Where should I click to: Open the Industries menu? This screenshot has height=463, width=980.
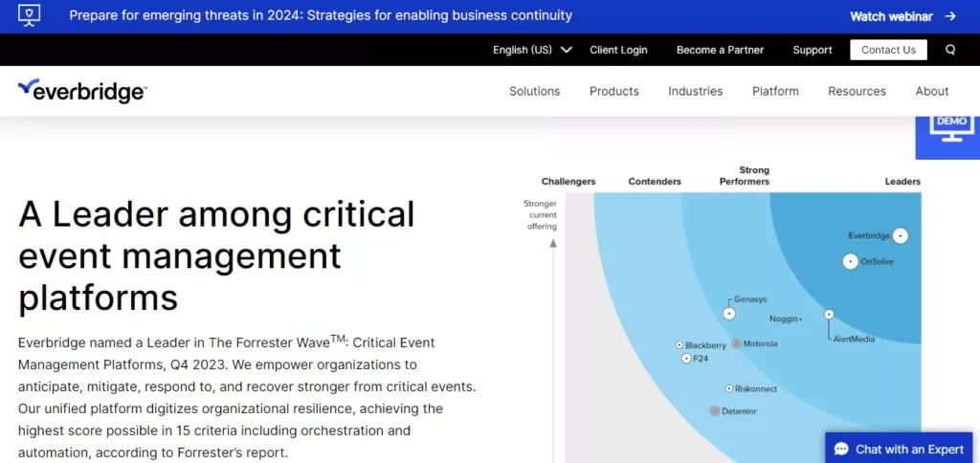(695, 91)
